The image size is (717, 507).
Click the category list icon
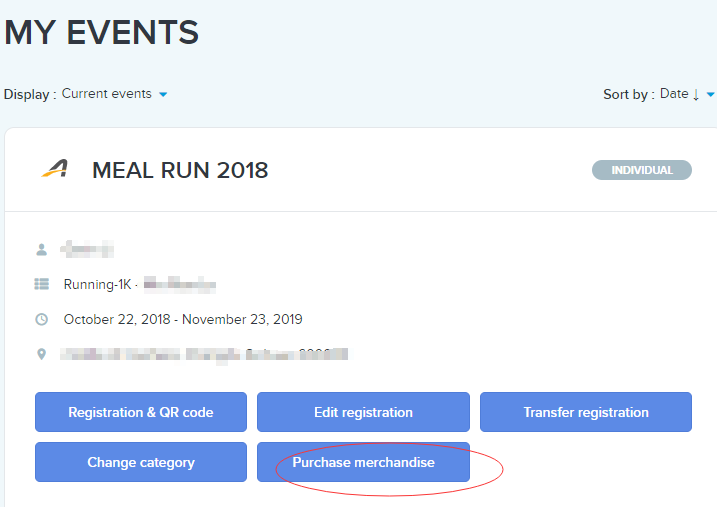coord(42,284)
